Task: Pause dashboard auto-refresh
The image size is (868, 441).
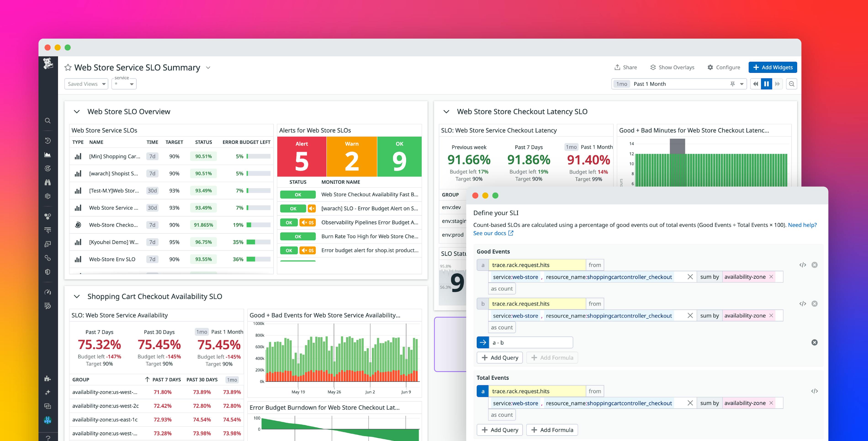Action: 767,84
